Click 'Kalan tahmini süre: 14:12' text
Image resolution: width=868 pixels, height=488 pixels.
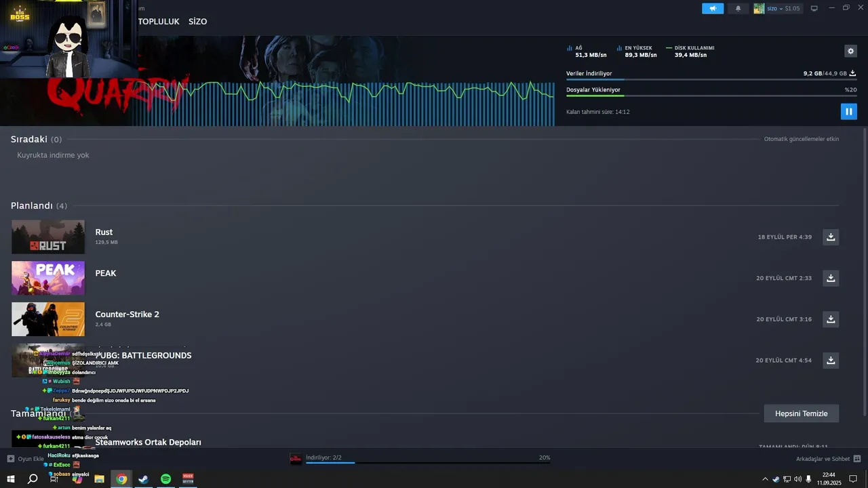[x=598, y=112]
